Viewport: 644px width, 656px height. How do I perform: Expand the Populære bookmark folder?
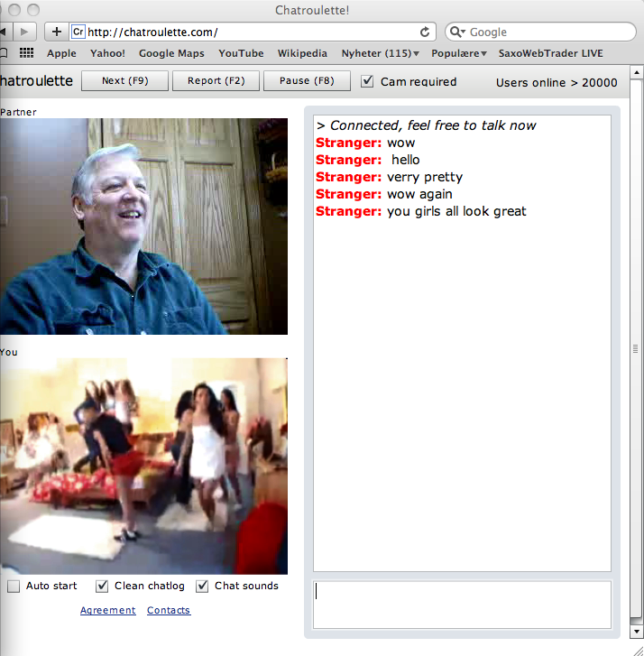[x=459, y=53]
